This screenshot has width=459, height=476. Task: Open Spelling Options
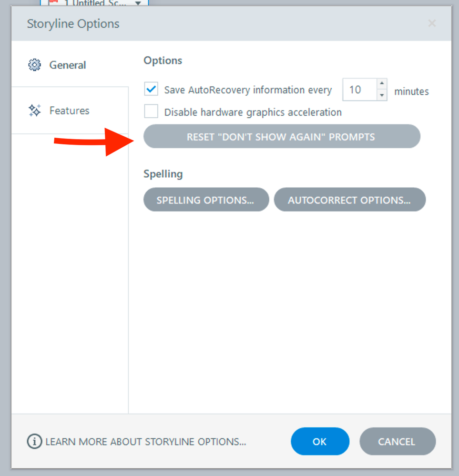tap(206, 200)
